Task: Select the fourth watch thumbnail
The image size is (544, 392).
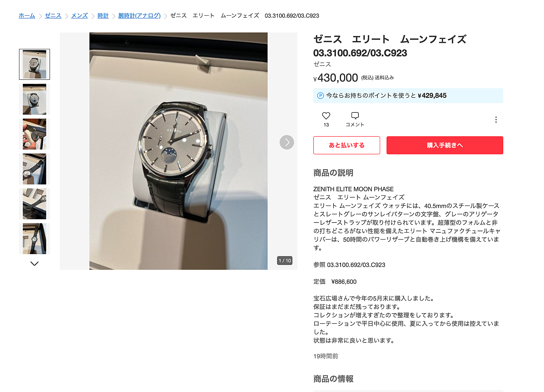Action: pos(34,169)
